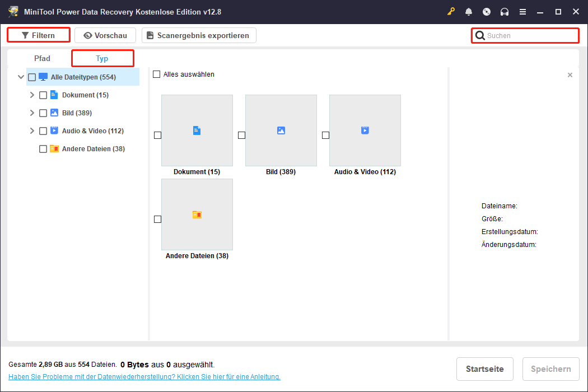588x392 pixels.
Task: Click the bootable media disc icon
Action: [487, 12]
